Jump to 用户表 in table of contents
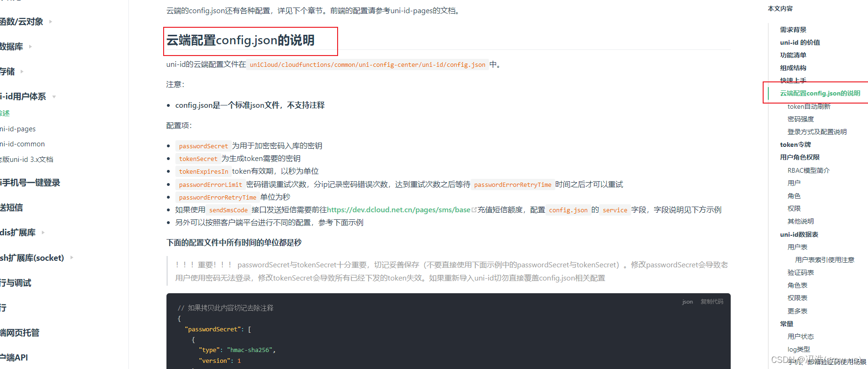The width and height of the screenshot is (868, 369). pos(797,247)
